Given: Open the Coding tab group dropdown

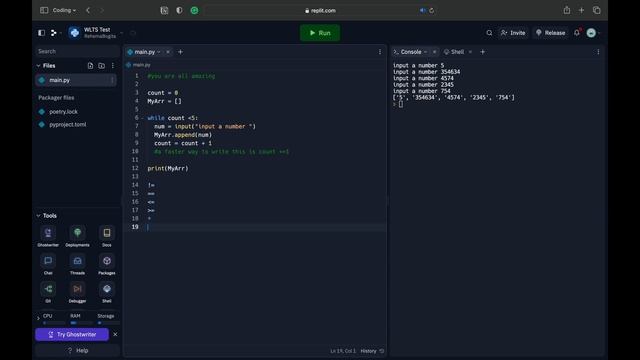Looking at the screenshot, I should click(64, 10).
